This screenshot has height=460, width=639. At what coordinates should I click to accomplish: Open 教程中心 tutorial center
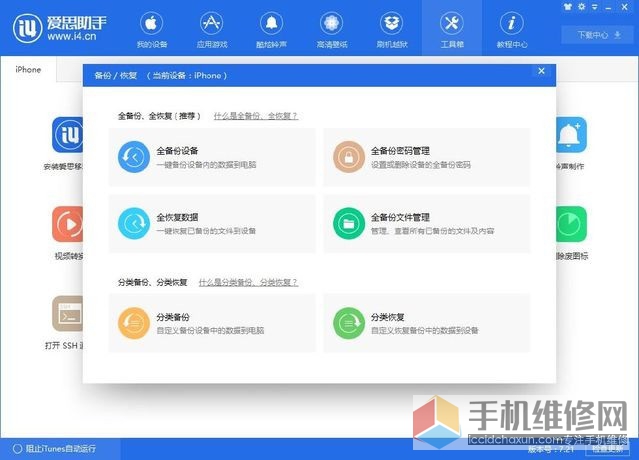[512, 31]
